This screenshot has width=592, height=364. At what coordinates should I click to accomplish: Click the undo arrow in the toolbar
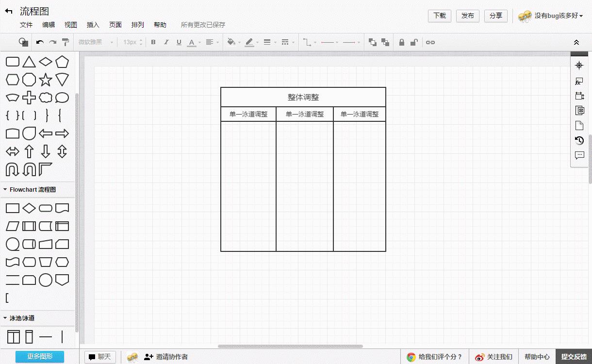click(x=40, y=42)
